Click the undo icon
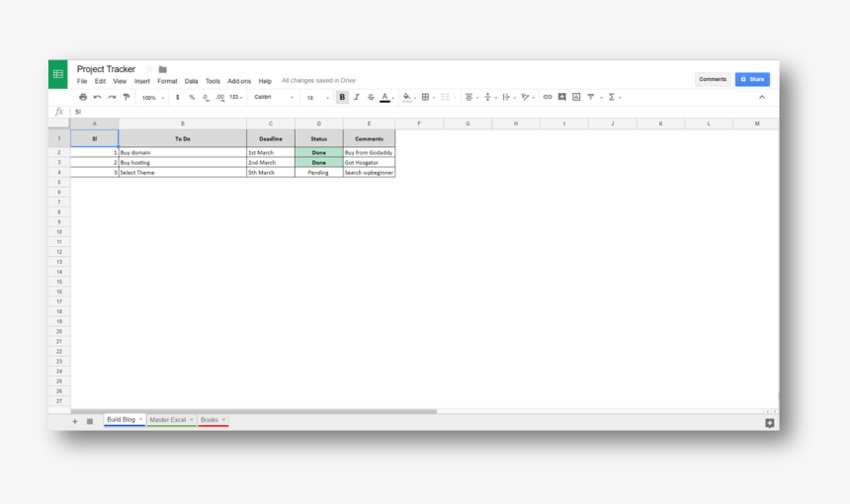850x504 pixels. point(97,97)
